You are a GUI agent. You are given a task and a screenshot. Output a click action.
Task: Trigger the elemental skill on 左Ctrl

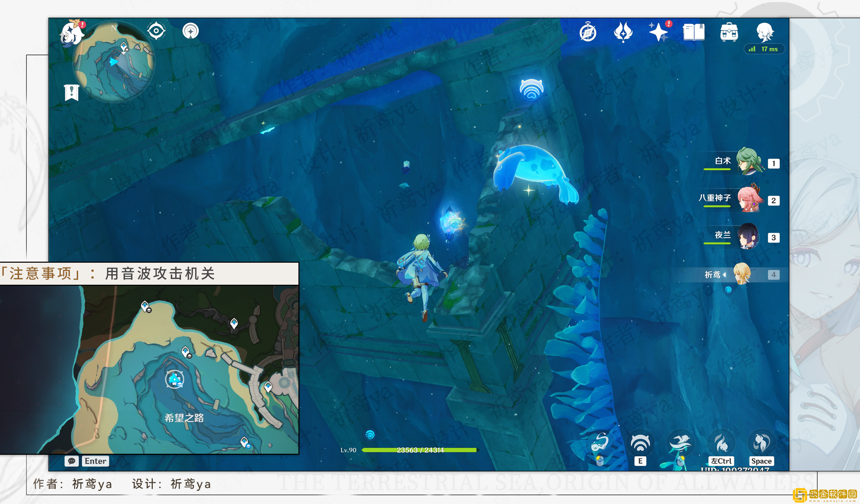721,443
